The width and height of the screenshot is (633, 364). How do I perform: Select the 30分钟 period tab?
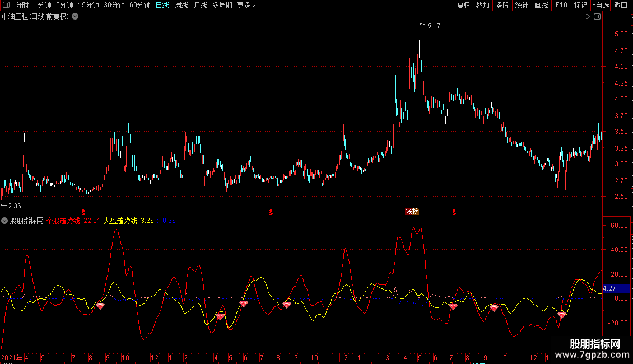[114, 5]
